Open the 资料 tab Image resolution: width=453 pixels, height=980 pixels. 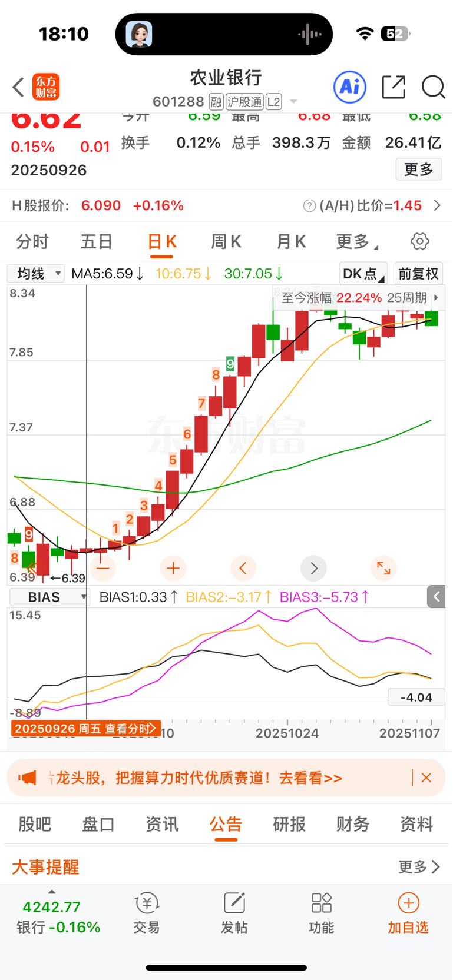(416, 824)
